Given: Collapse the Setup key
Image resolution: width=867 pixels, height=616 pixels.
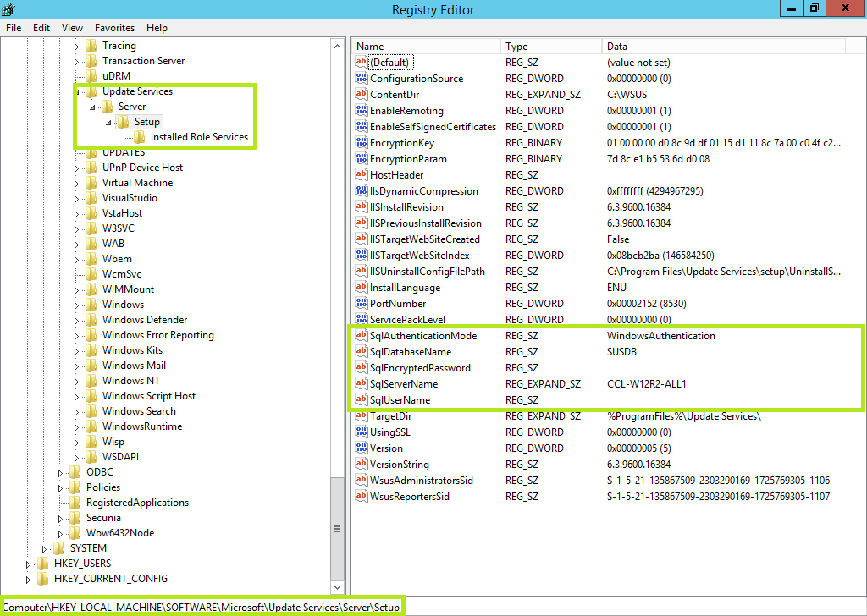Looking at the screenshot, I should pyautogui.click(x=108, y=123).
